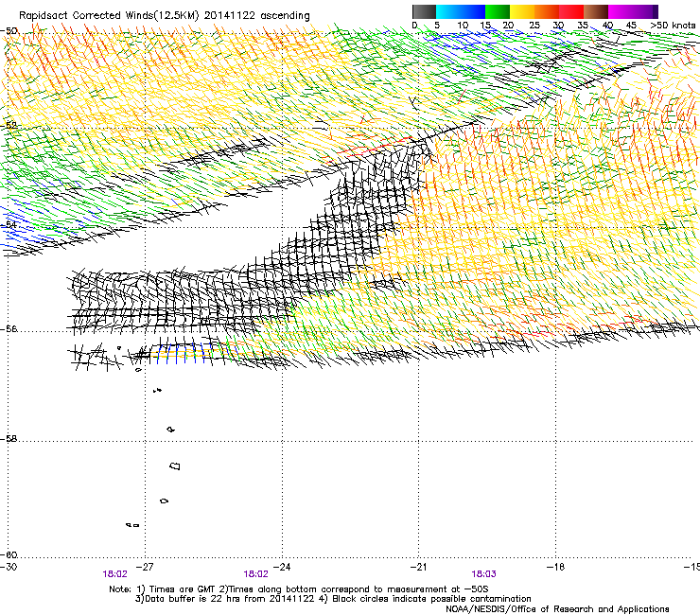Click the '-24' longitude label

282,567
